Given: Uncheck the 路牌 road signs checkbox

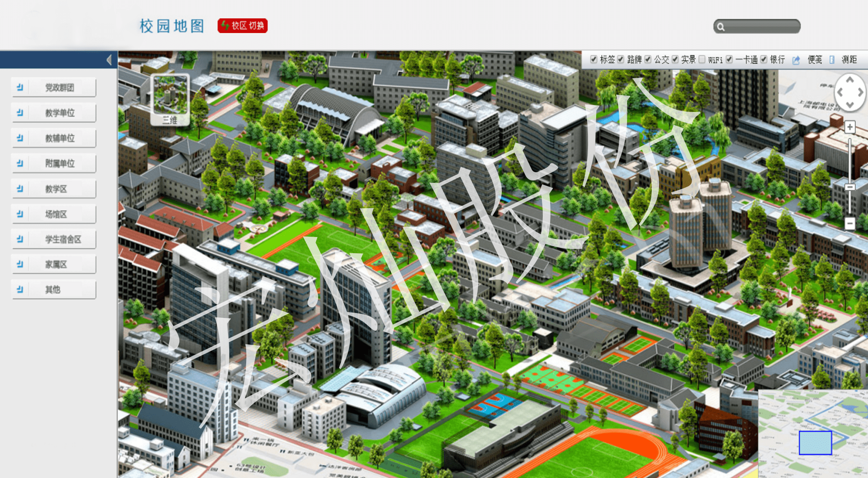Looking at the screenshot, I should click(x=621, y=59).
